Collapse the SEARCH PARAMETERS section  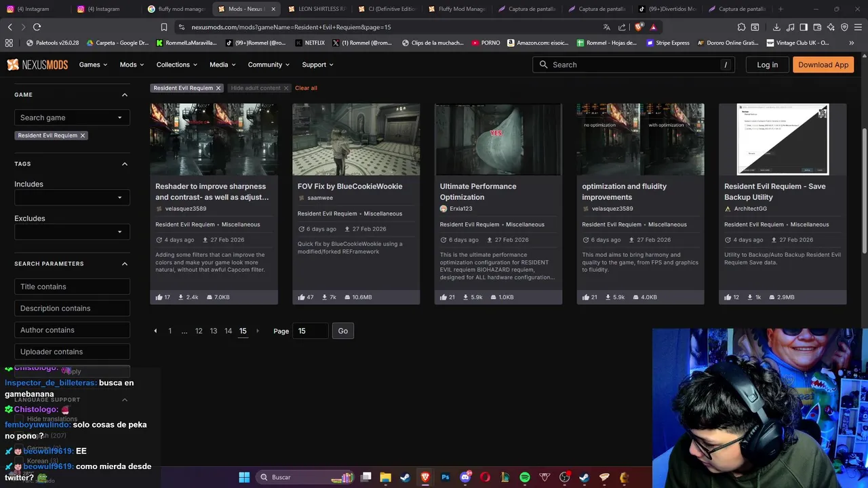(x=125, y=264)
